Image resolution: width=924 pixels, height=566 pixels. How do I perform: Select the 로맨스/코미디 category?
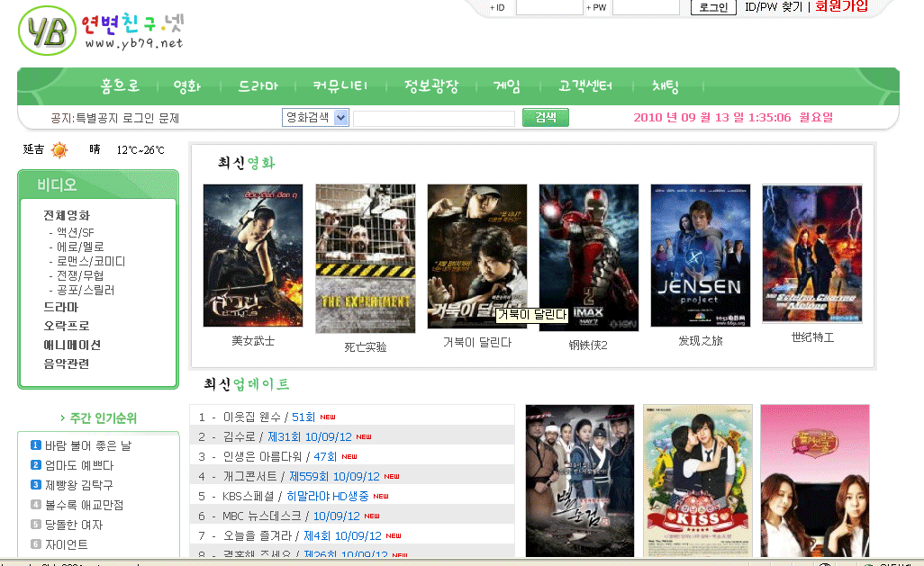[91, 261]
